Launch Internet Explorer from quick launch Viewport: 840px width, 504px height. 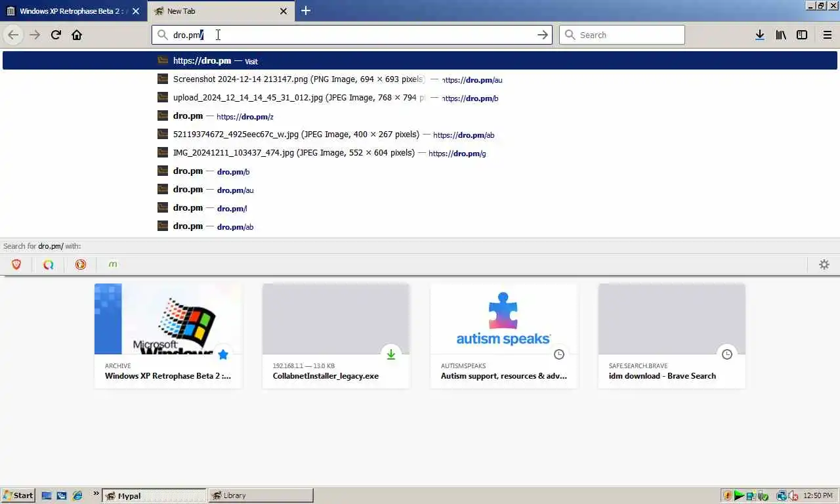point(77,495)
